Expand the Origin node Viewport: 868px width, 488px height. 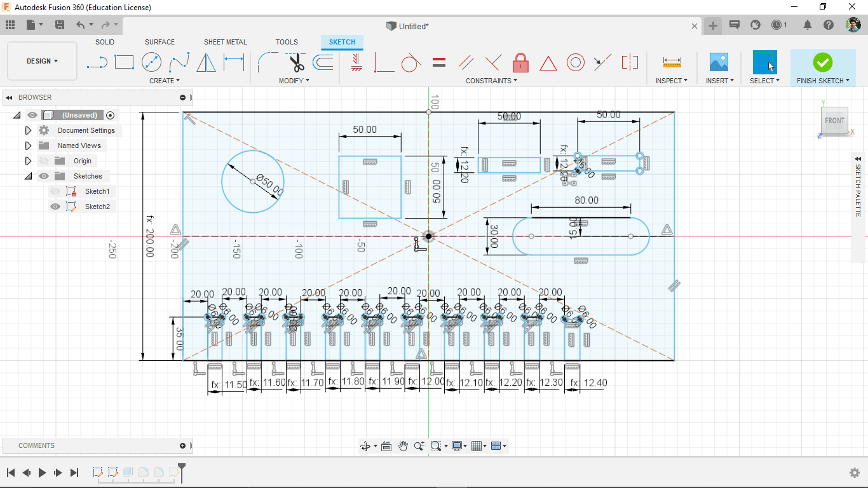tap(28, 161)
